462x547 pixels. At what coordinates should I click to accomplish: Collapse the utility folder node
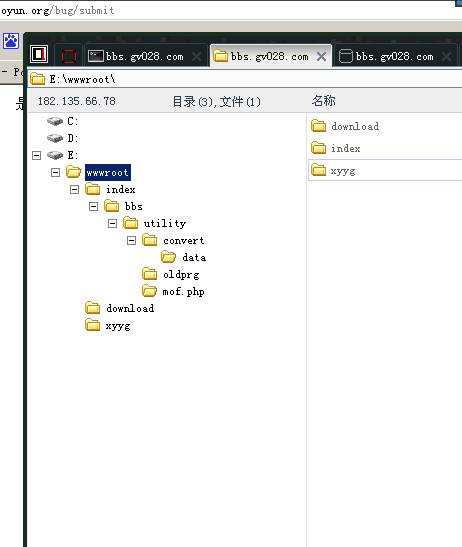[112, 224]
